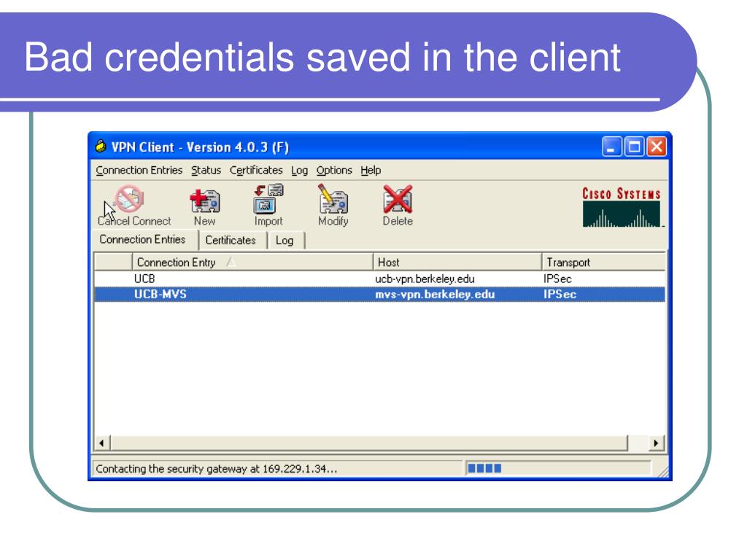Click the Cisco Systems logo
Image resolution: width=747 pixels, height=560 pixels.
[622, 207]
